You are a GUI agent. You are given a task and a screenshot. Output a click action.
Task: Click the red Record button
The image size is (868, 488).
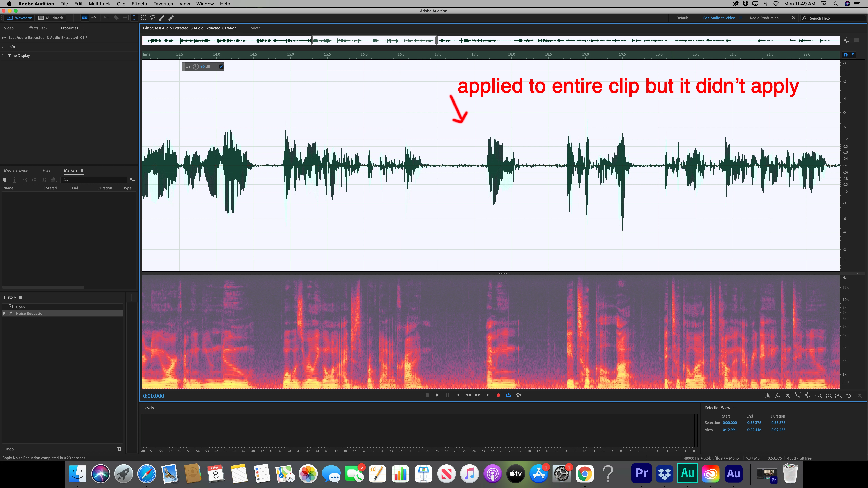498,395
